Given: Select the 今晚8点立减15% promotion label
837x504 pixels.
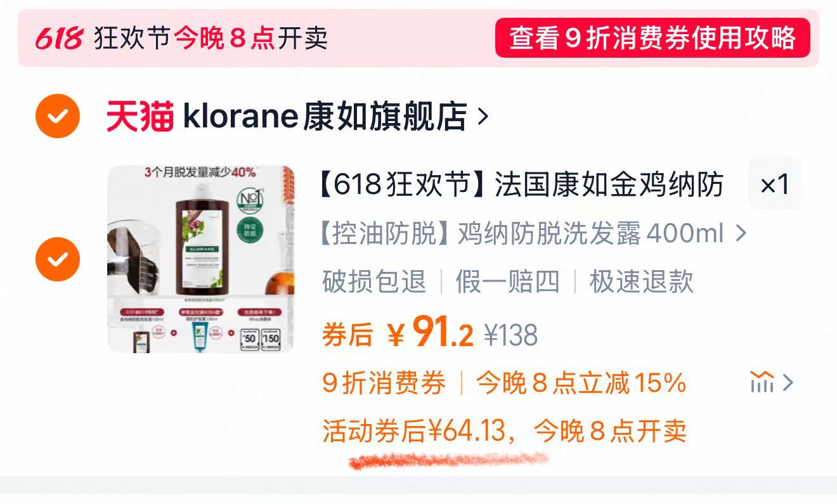Looking at the screenshot, I should 581,383.
